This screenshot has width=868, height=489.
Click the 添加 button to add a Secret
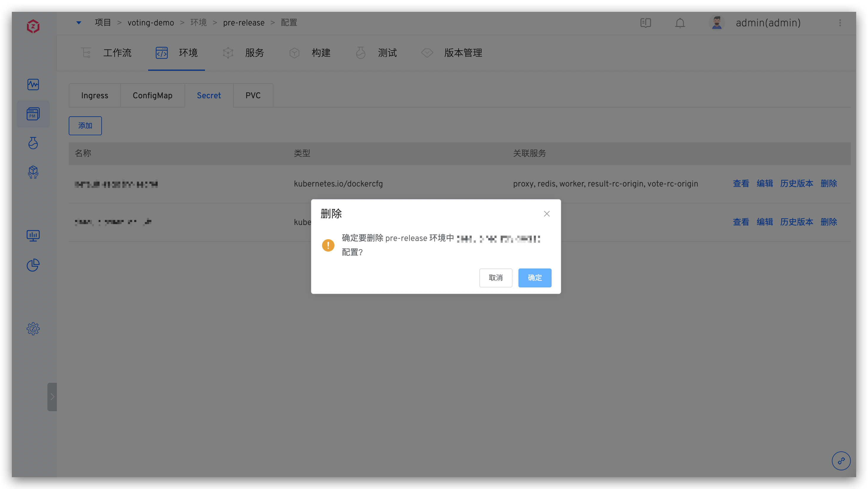85,126
